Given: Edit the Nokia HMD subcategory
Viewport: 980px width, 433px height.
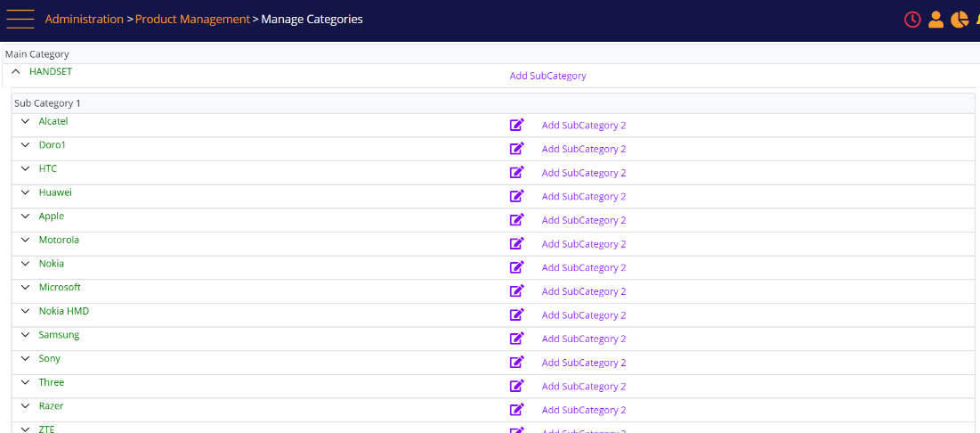Looking at the screenshot, I should pyautogui.click(x=517, y=315).
